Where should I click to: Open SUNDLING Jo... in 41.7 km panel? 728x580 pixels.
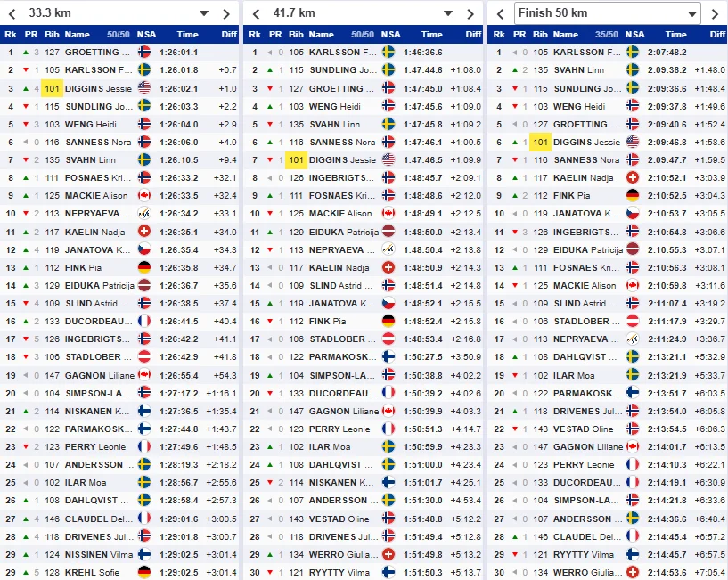click(x=345, y=70)
